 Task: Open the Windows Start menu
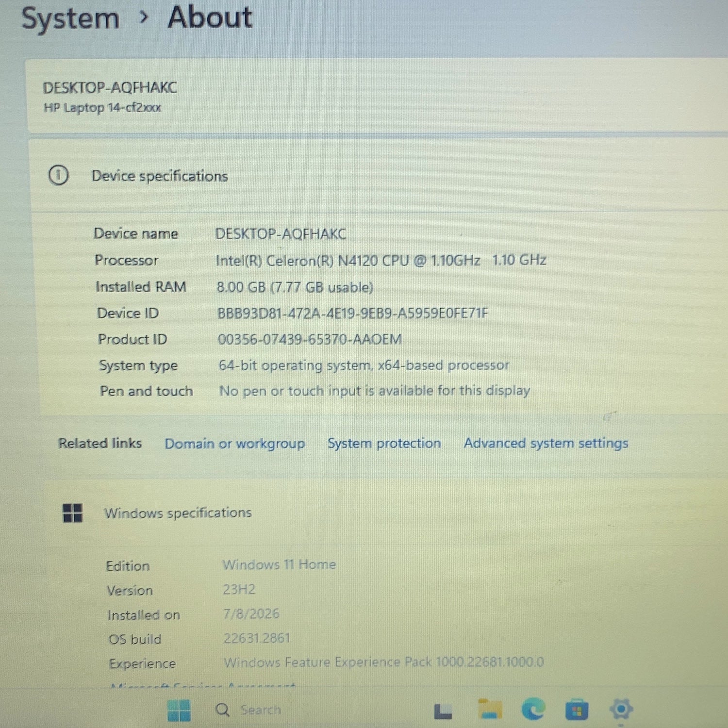pos(179,710)
